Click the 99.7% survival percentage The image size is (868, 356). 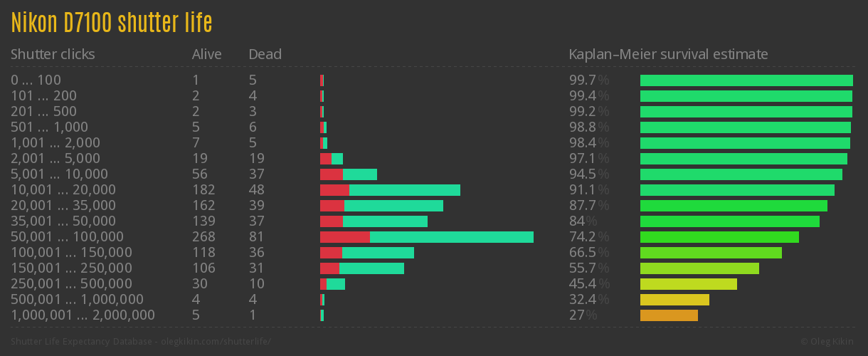(x=588, y=80)
